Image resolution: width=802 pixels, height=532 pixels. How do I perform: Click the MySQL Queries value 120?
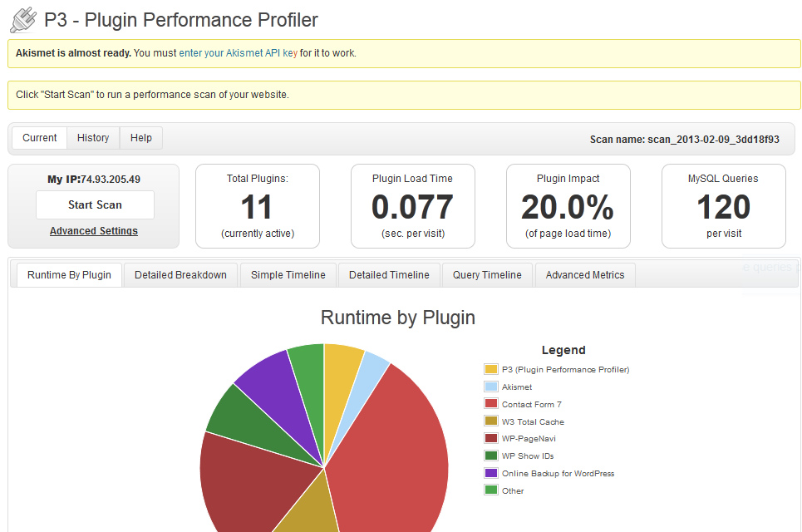click(724, 207)
